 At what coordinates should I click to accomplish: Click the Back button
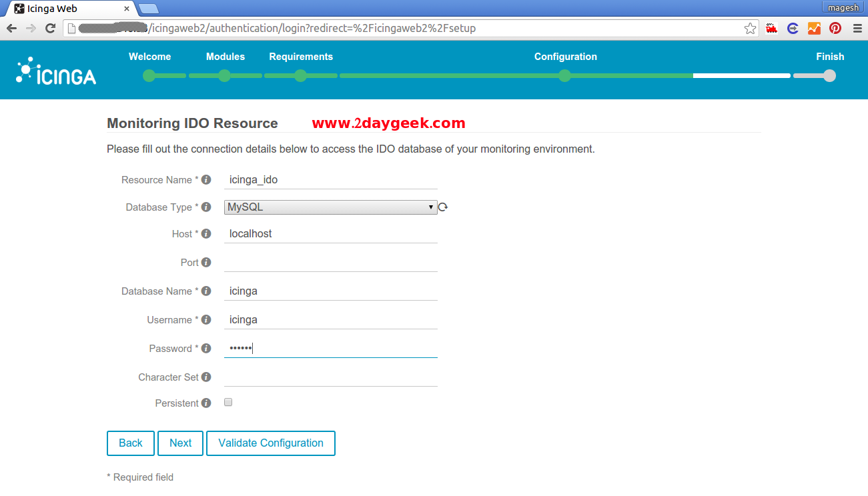coord(131,443)
